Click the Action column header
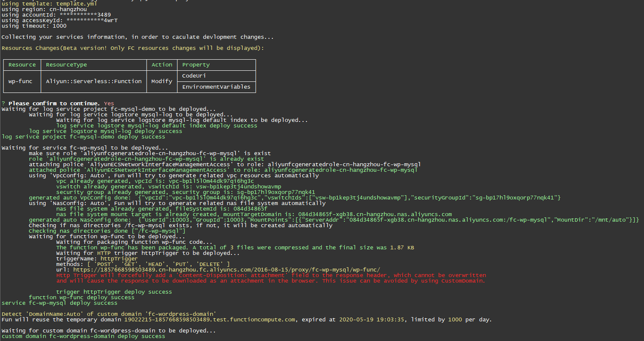 (162, 65)
